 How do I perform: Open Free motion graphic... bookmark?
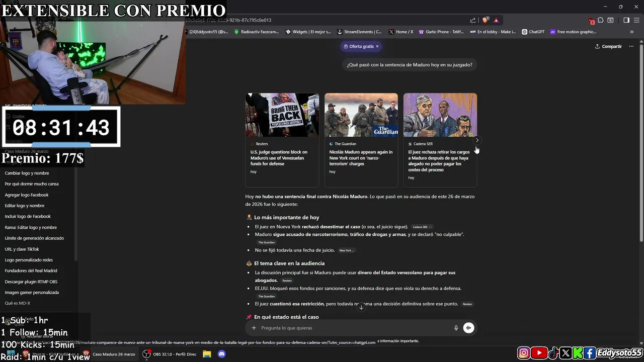pyautogui.click(x=573, y=32)
